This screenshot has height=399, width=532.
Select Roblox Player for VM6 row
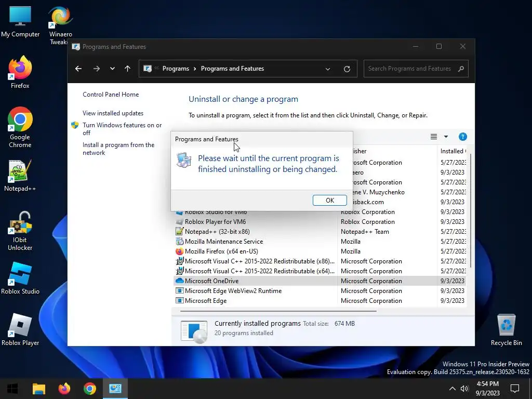pos(319,222)
